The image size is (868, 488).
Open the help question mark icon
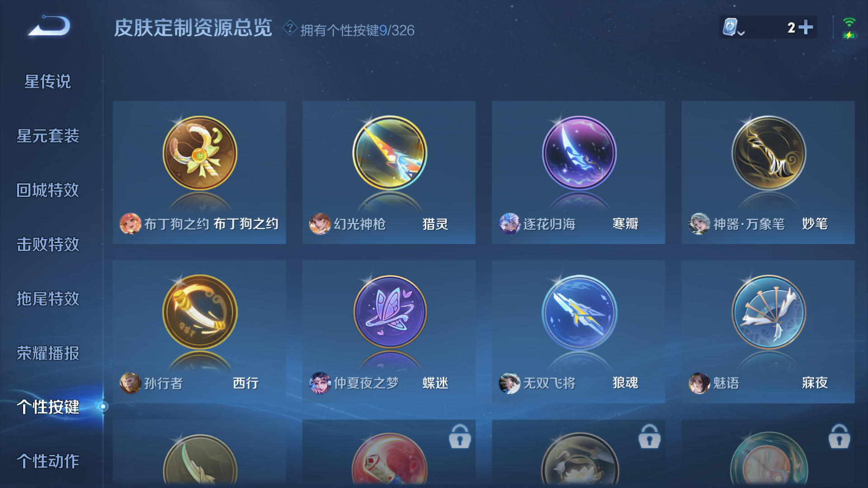(289, 28)
